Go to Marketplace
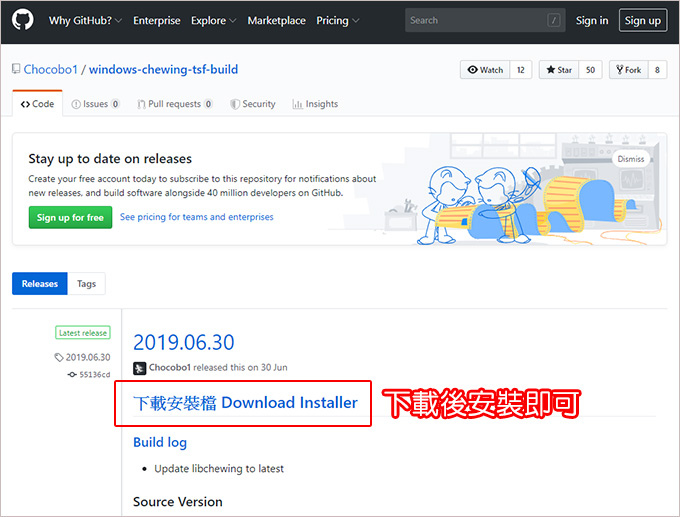Viewport: 680px width, 517px height. coord(276,20)
